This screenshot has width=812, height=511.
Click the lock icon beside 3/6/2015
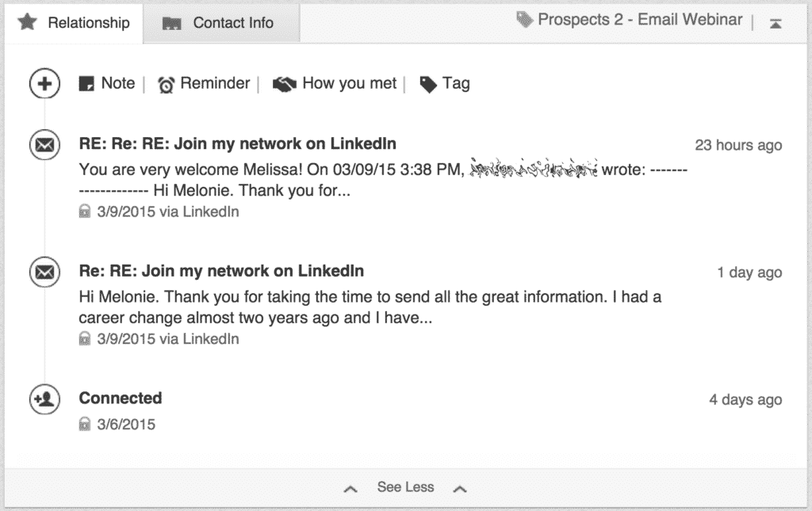tap(85, 425)
